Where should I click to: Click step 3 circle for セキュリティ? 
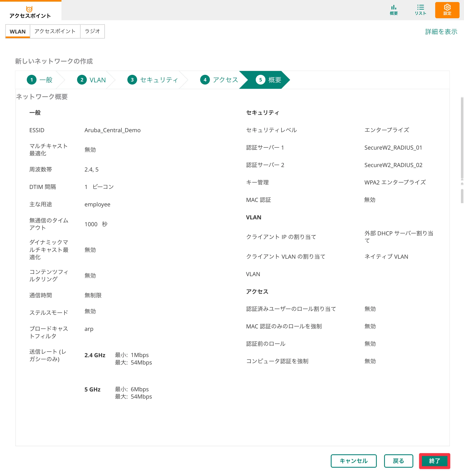pyautogui.click(x=132, y=80)
